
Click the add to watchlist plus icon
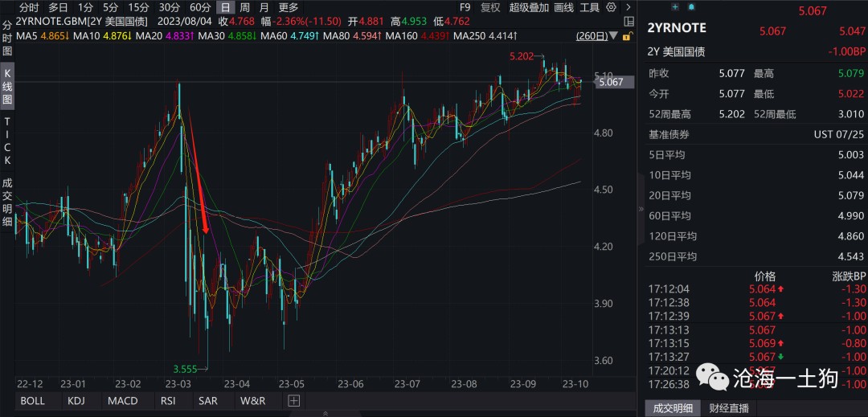[x=674, y=6]
